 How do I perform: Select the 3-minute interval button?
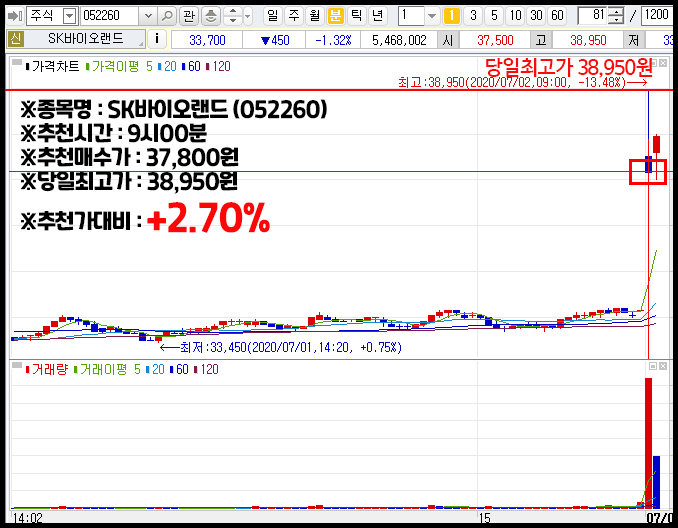pos(473,16)
